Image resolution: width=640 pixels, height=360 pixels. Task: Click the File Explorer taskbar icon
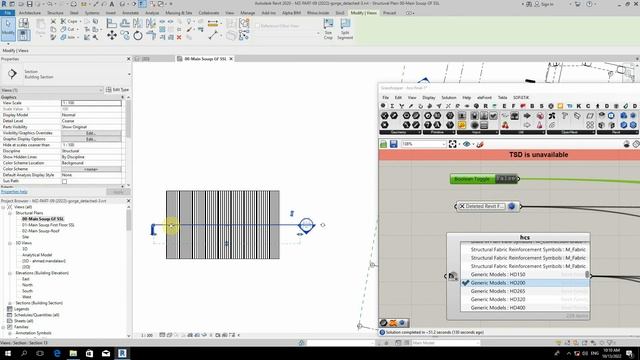click(x=73, y=353)
